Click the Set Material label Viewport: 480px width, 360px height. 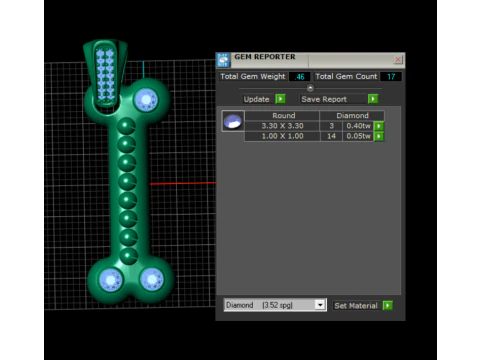pos(356,306)
